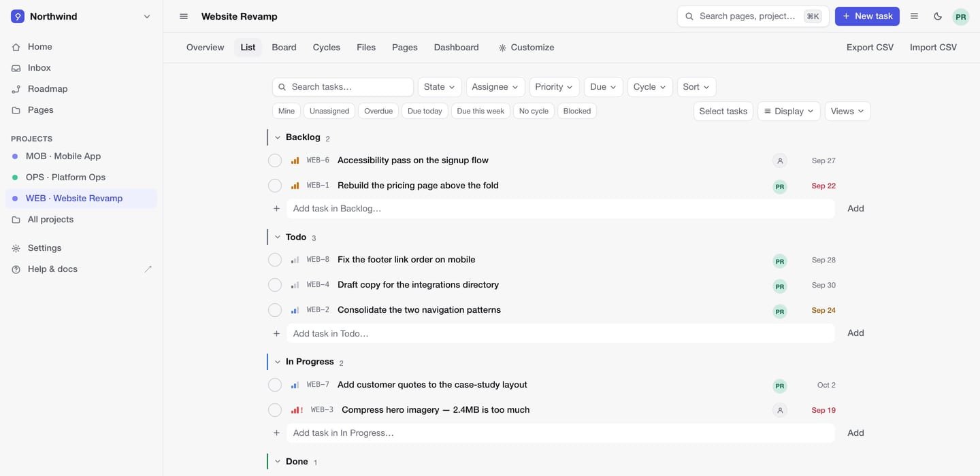Focus the Add task in Backlog field
This screenshot has width=980, height=476.
[x=560, y=209]
